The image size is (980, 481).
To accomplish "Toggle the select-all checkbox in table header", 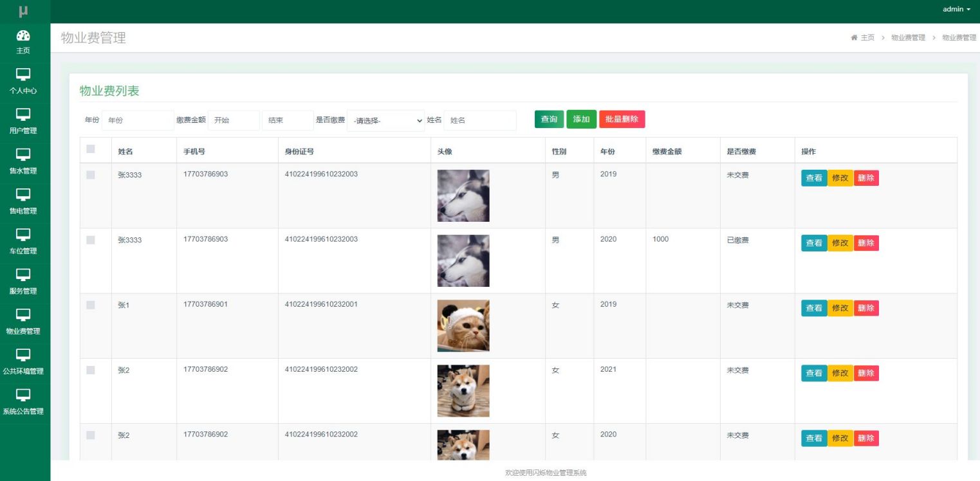I will pyautogui.click(x=91, y=149).
